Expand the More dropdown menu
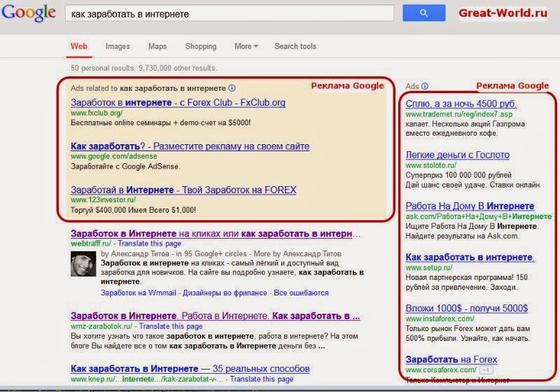The height and width of the screenshot is (392, 560). click(246, 46)
